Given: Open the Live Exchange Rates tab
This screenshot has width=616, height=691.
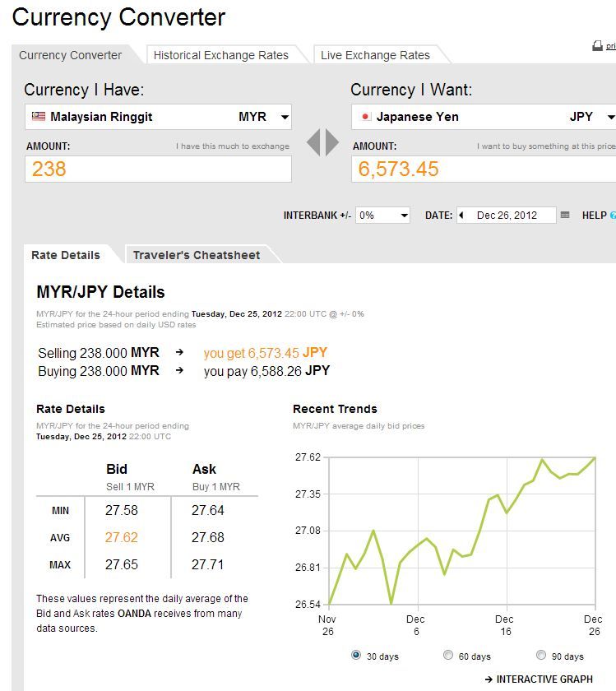Looking at the screenshot, I should point(375,55).
